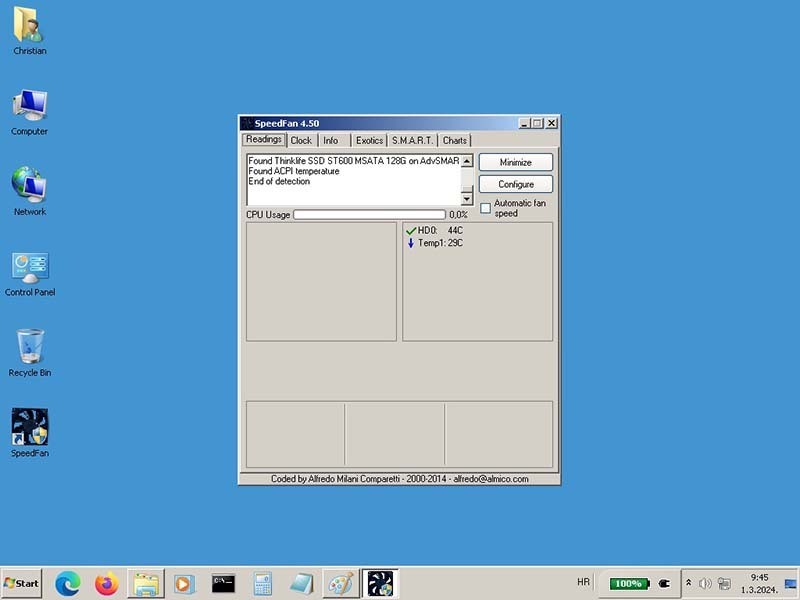Click the Recycle Bin desktop icon
800x600 pixels.
point(30,347)
